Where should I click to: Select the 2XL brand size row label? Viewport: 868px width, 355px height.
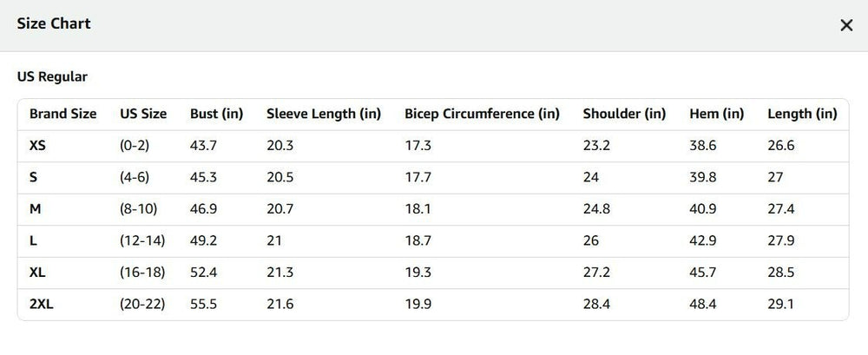point(42,304)
